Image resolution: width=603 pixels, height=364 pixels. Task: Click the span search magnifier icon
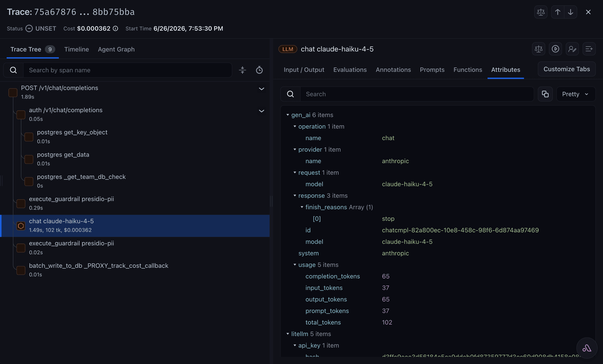pos(13,70)
